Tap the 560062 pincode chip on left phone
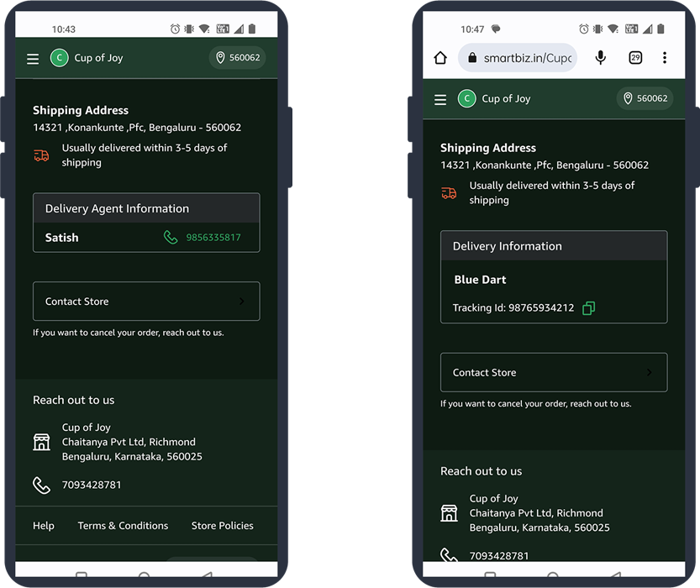Viewport: 700px width, 588px height. (x=237, y=58)
